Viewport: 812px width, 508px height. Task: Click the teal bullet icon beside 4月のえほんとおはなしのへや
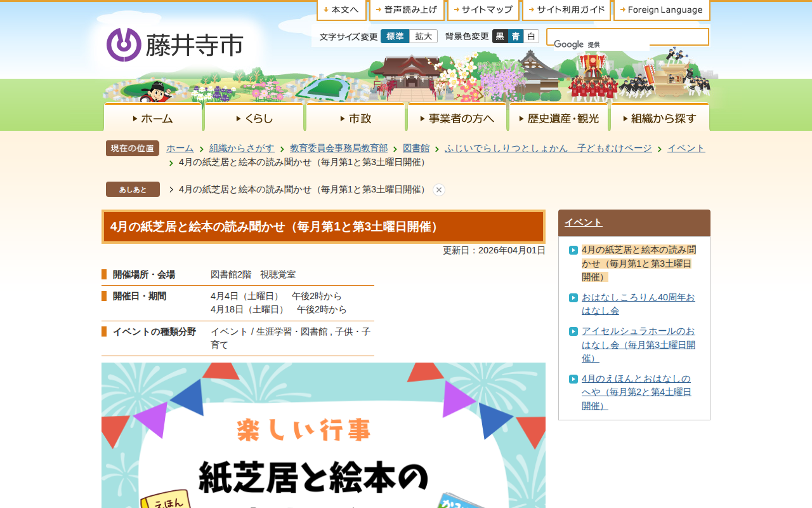pos(573,379)
